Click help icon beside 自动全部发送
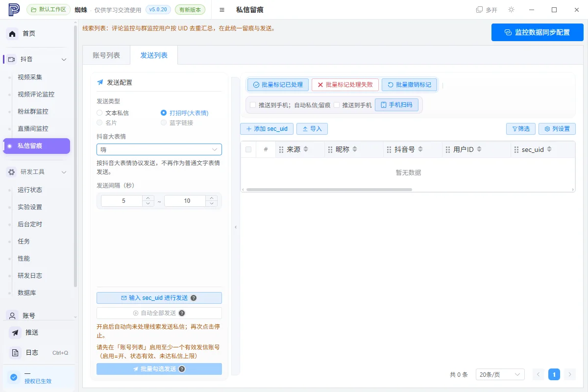Image resolution: width=588 pixels, height=392 pixels. [x=182, y=313]
